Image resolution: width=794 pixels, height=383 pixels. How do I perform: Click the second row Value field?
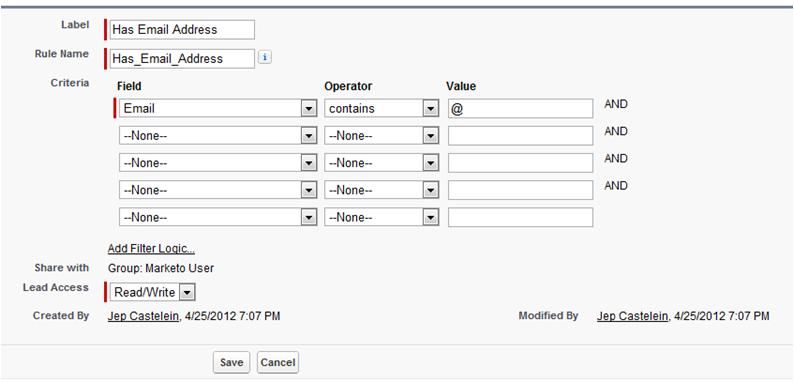click(x=521, y=136)
